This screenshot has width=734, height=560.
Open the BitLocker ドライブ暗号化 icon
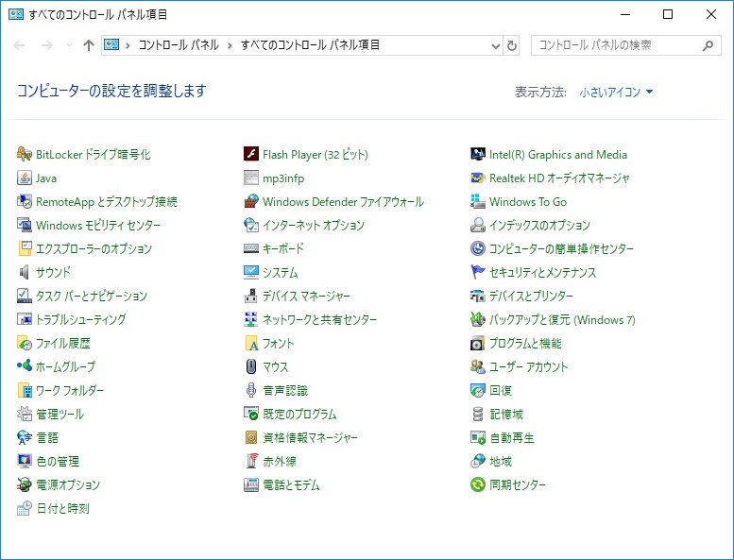coord(25,155)
